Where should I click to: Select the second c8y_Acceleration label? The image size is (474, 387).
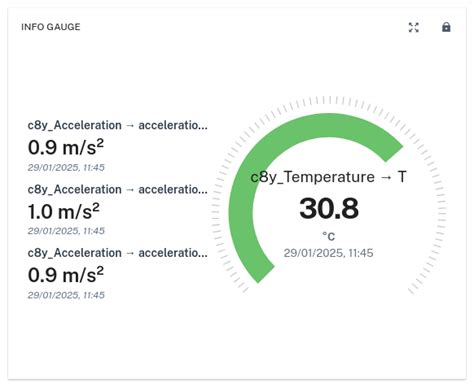tap(117, 189)
